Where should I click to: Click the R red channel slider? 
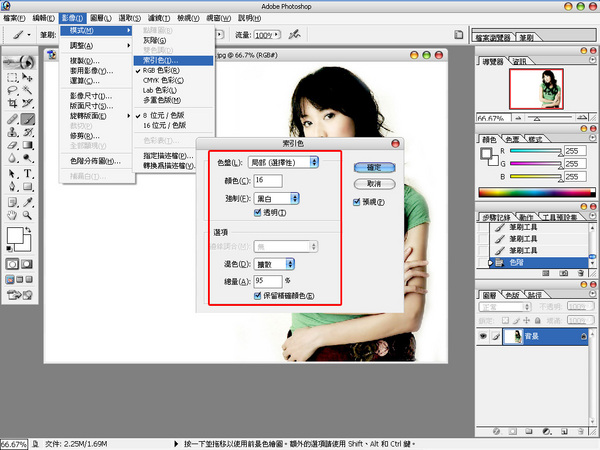pyautogui.click(x=536, y=151)
